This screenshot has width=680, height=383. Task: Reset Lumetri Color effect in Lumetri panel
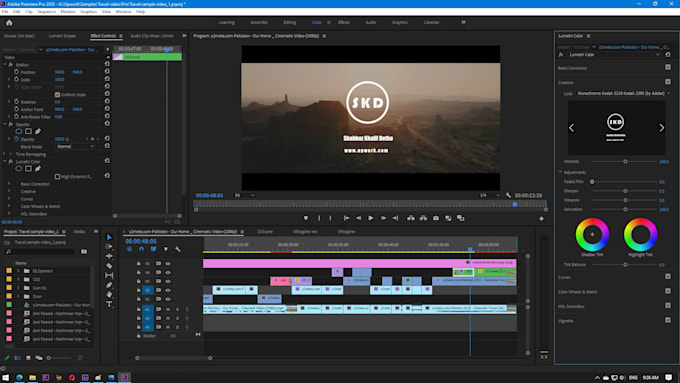[x=668, y=55]
